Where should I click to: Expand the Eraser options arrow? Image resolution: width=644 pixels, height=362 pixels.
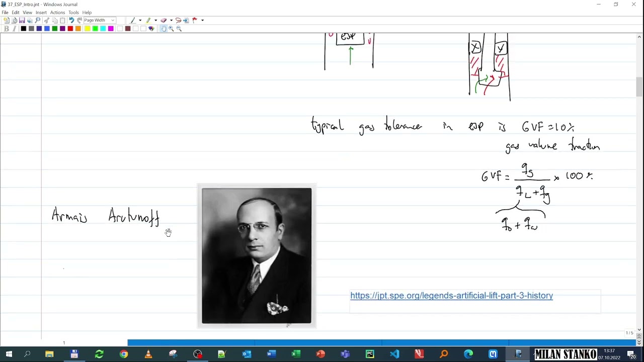coord(171,20)
